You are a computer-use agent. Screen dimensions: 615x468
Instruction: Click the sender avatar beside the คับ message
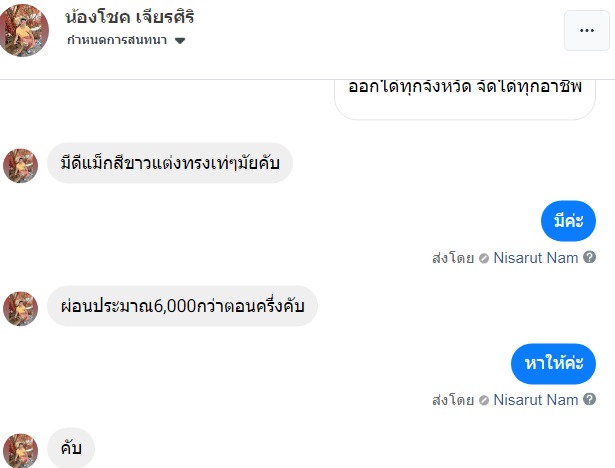(21, 450)
